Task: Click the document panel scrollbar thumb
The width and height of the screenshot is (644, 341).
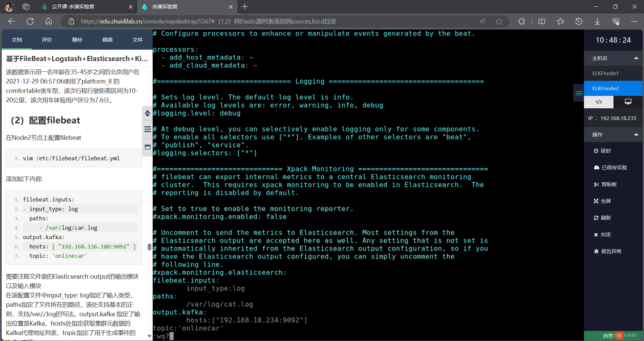Action: click(149, 247)
